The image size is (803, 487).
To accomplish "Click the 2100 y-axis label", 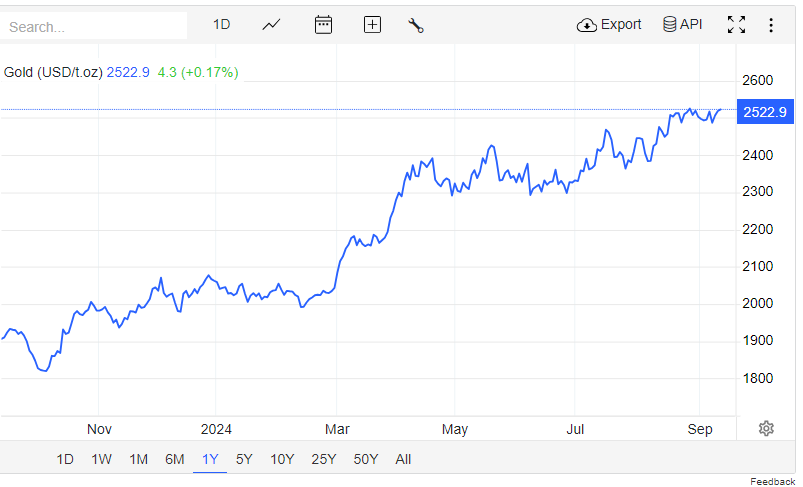I will [x=757, y=266].
